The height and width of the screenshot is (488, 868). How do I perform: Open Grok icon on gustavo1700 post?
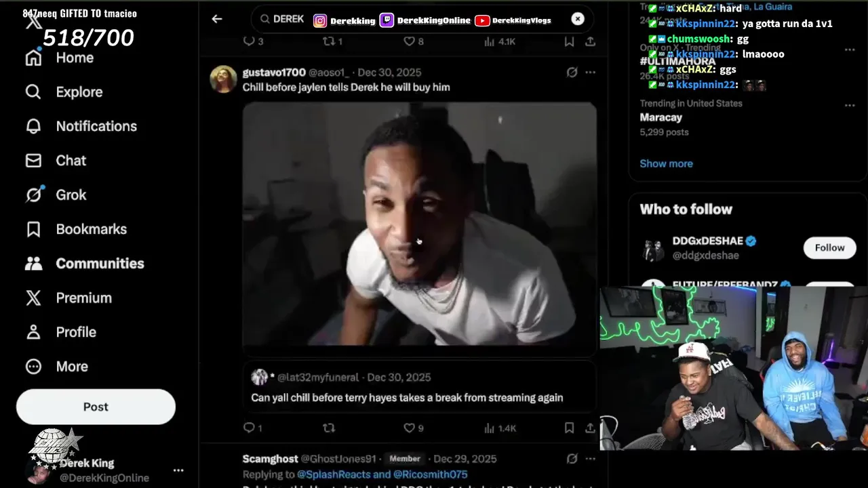click(x=572, y=73)
